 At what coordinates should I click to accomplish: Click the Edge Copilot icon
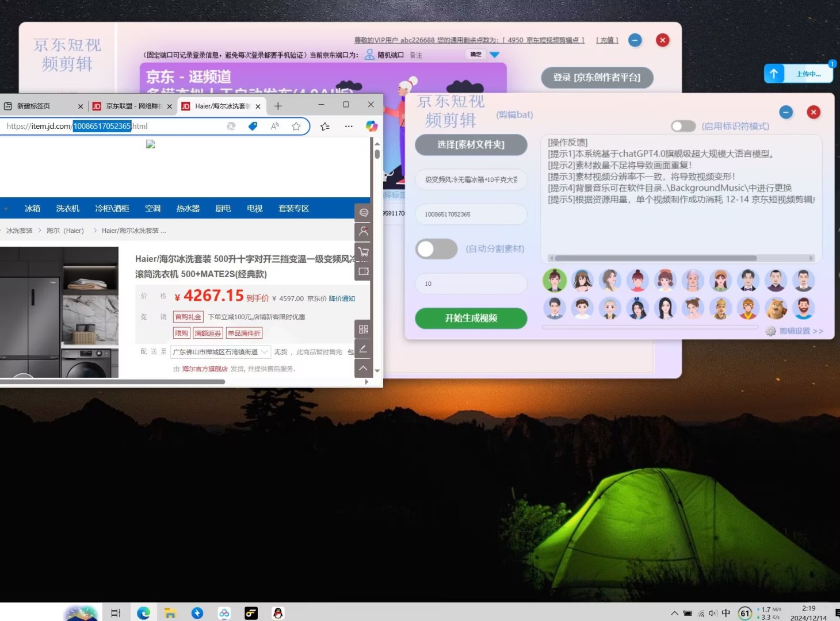[x=372, y=126]
